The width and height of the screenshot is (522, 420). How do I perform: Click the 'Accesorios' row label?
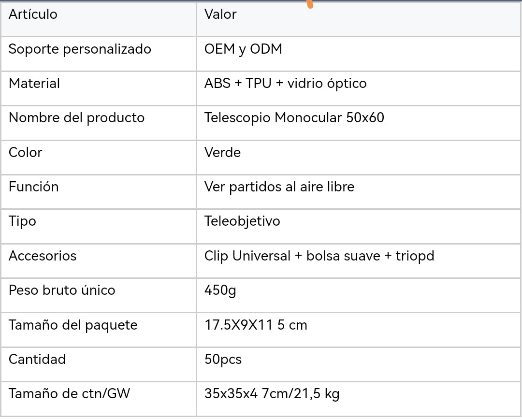[43, 256]
